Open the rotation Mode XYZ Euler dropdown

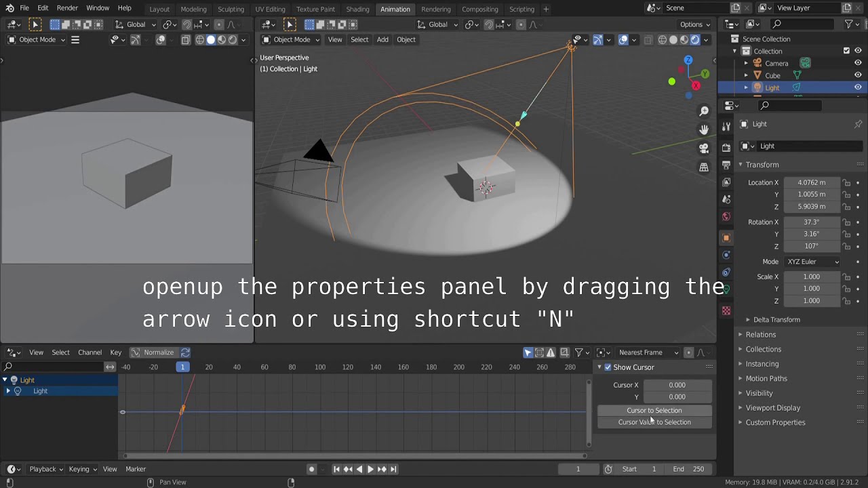pyautogui.click(x=812, y=262)
